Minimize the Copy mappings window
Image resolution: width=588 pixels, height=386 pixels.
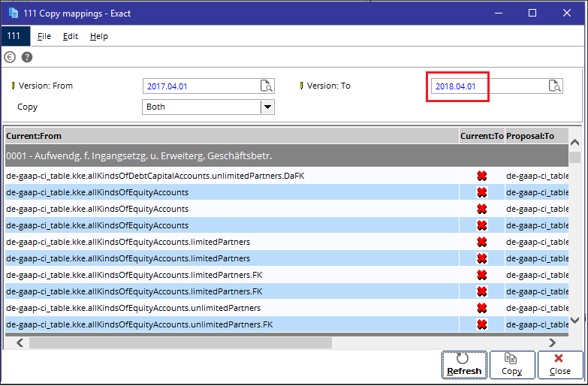[499, 13]
